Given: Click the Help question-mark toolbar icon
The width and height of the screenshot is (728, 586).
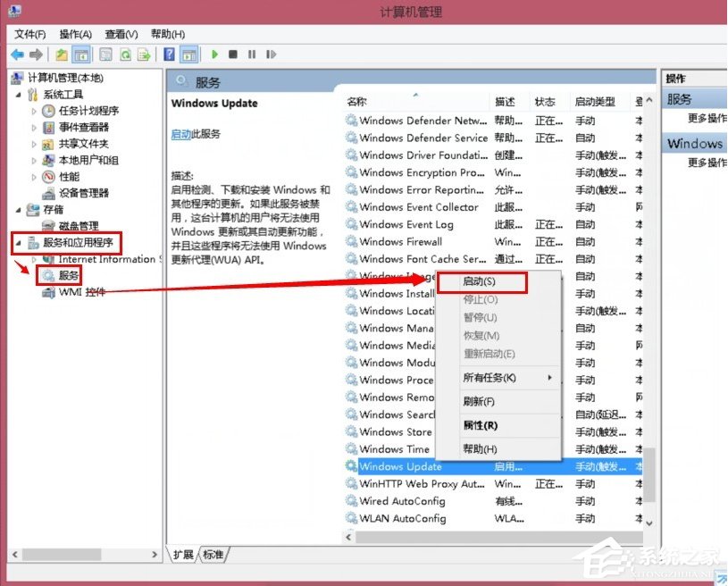Looking at the screenshot, I should (168, 54).
